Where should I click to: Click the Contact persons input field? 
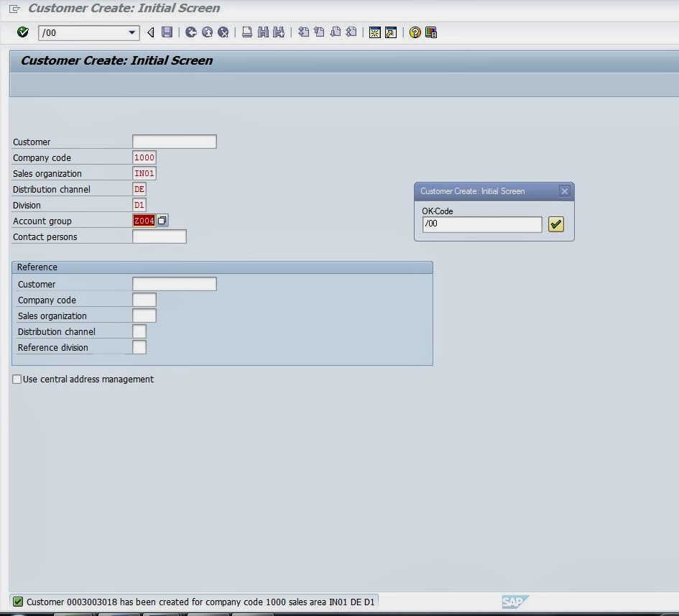point(159,236)
